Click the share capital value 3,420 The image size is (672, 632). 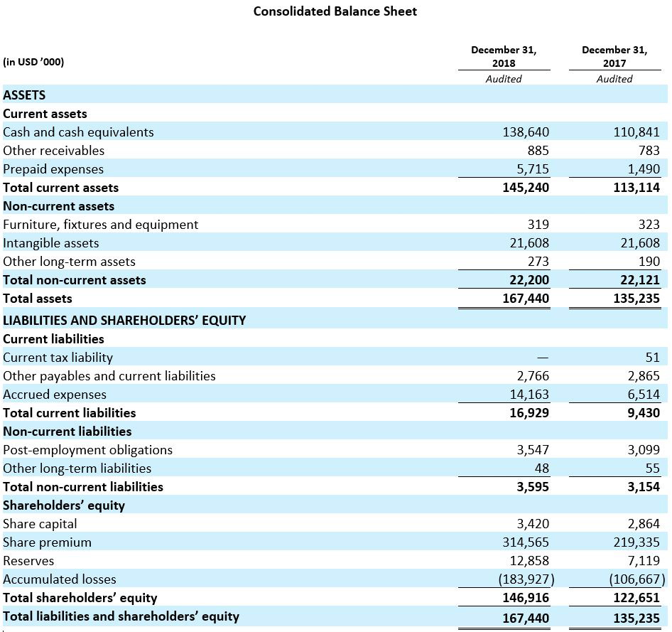coord(533,524)
